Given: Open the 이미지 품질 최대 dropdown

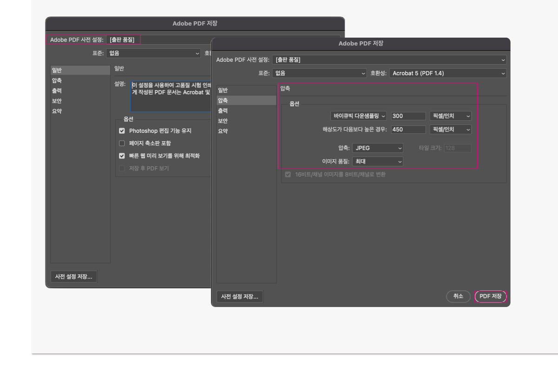Looking at the screenshot, I should coord(378,162).
